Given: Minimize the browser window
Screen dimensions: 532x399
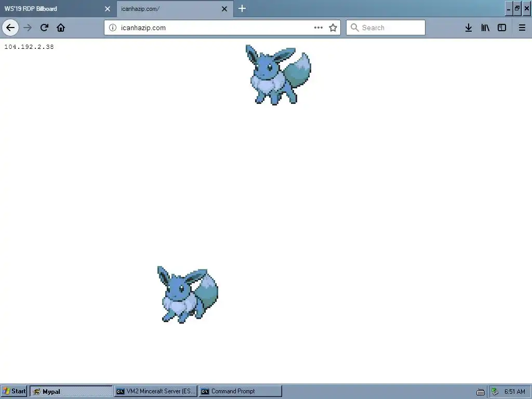Looking at the screenshot, I should point(509,9).
